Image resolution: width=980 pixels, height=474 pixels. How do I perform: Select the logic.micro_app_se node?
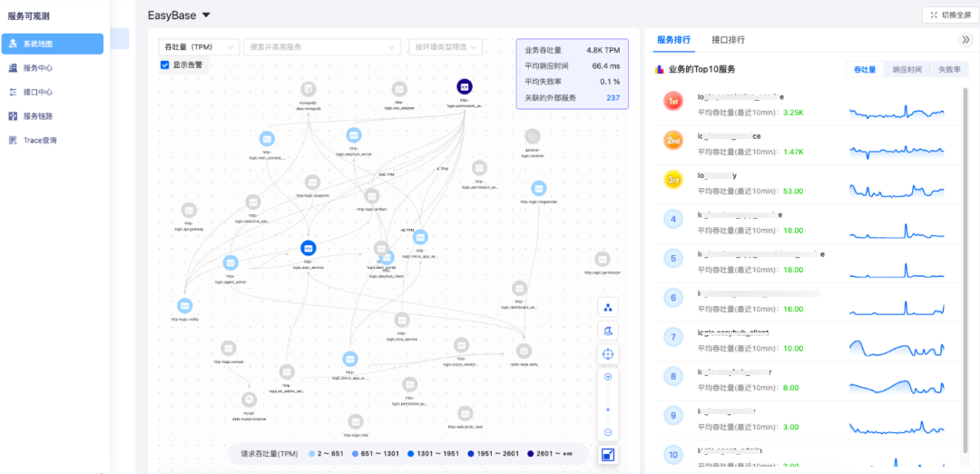(x=421, y=237)
